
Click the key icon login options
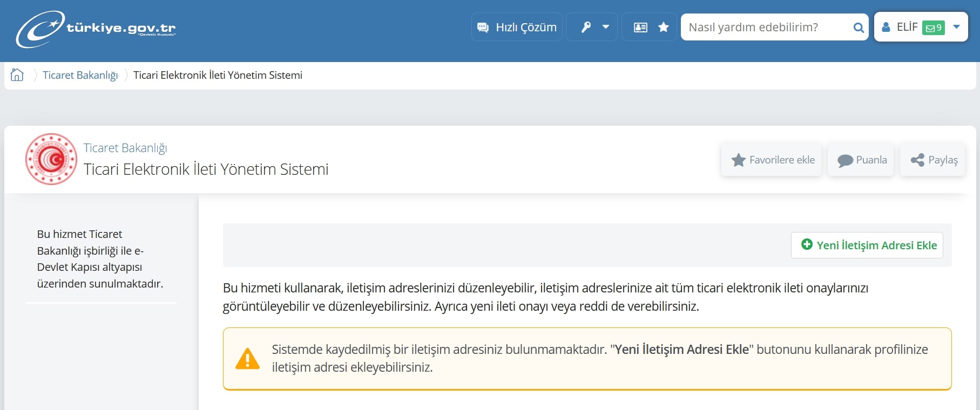[586, 27]
